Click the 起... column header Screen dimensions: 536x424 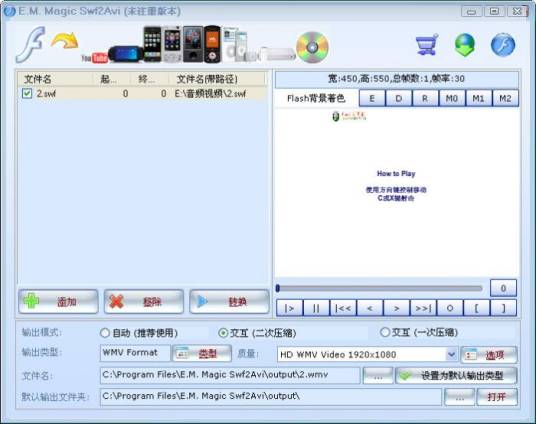click(x=111, y=79)
